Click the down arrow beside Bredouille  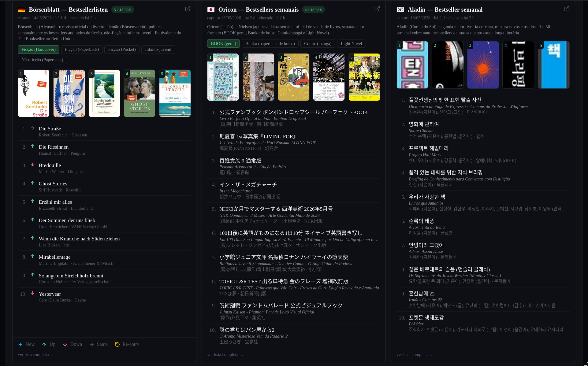[x=33, y=165]
